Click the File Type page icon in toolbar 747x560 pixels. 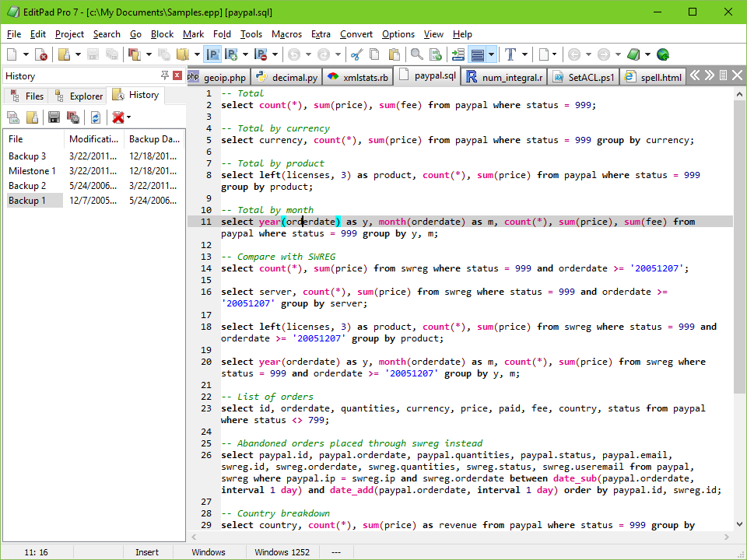coord(544,54)
